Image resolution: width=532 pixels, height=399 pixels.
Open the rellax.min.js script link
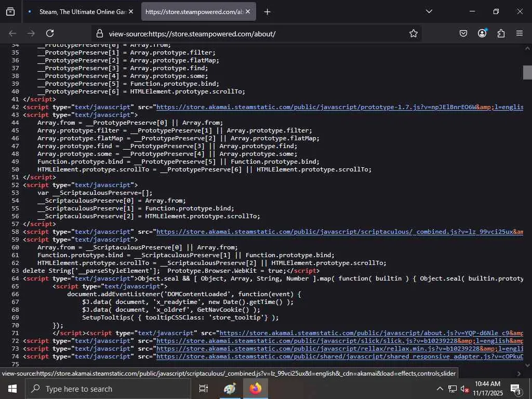click(x=340, y=349)
